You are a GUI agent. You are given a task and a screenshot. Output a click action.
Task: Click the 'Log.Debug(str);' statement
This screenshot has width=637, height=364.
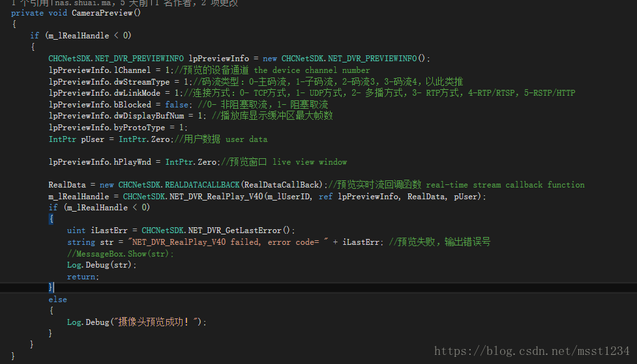(102, 265)
